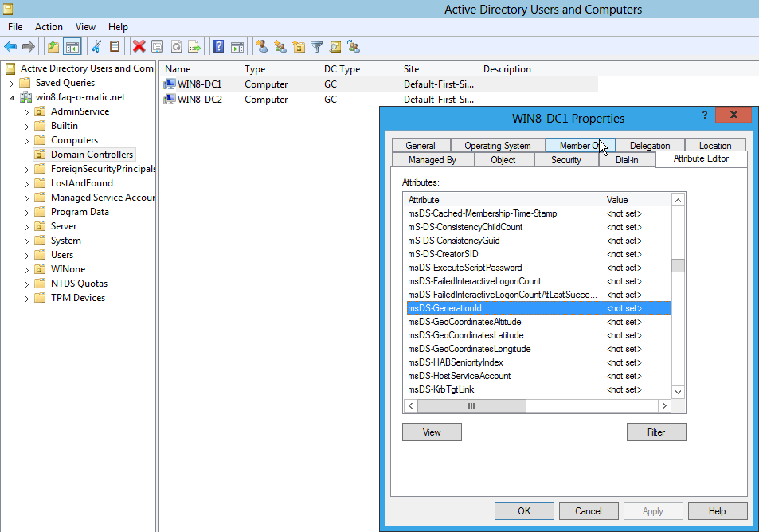Click the Up one level folder icon
This screenshot has width=759, height=532.
point(53,47)
